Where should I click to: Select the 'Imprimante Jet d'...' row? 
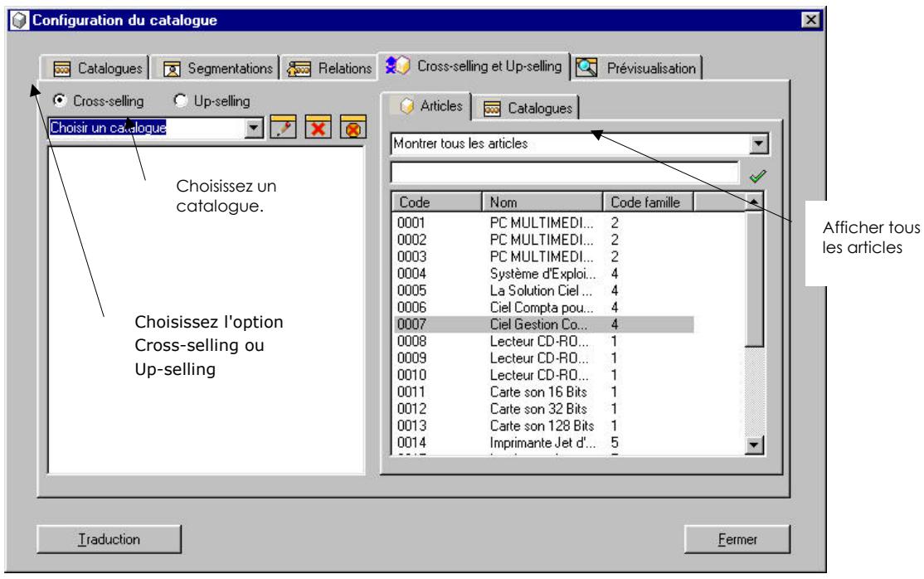(x=543, y=443)
